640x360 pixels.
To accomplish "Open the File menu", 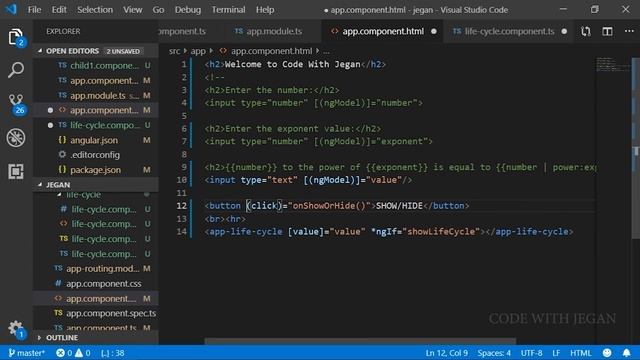I will (x=34, y=9).
